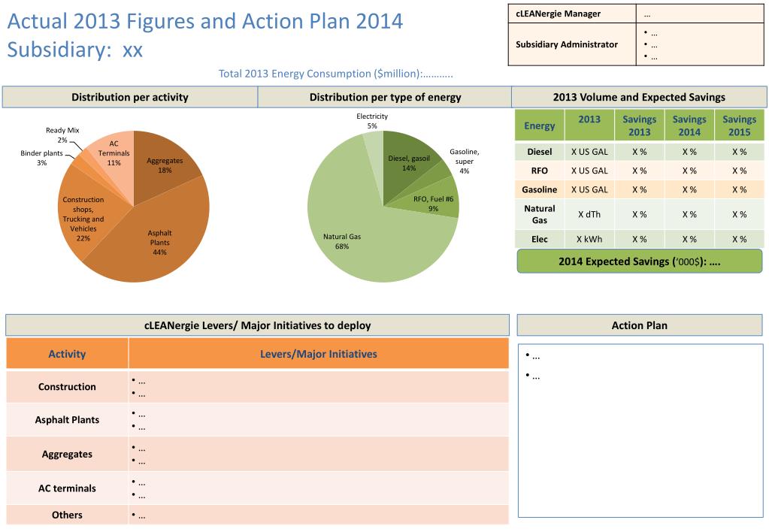Image resolution: width=769 pixels, height=532 pixels.
Task: Click the '2014 Expected Savings ('000$)' banner
Action: (x=640, y=261)
